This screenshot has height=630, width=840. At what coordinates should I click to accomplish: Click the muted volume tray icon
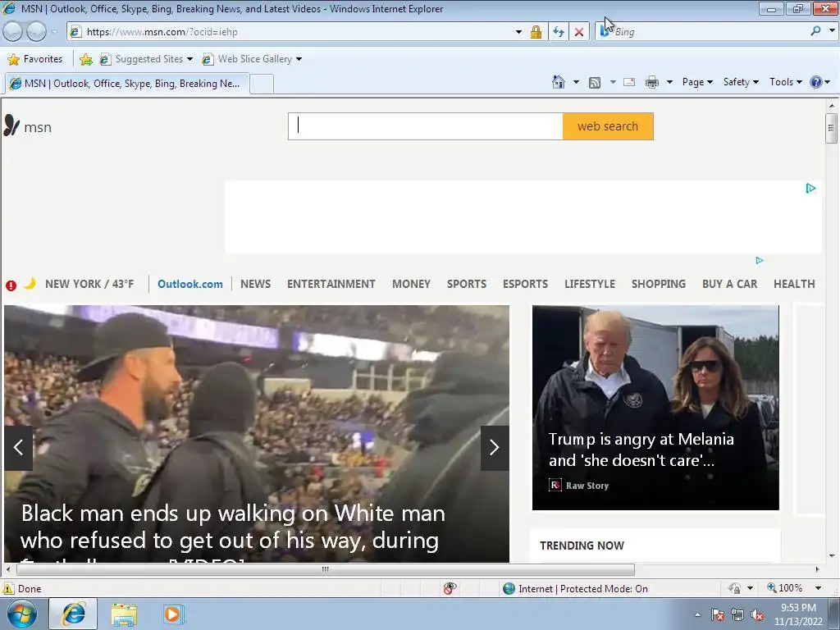click(757, 615)
